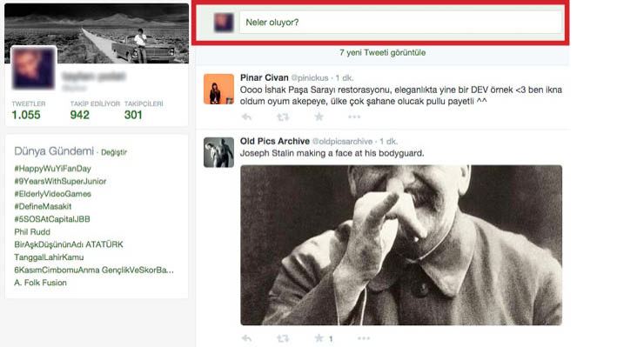Viewport: 644px width, 347px height.
Task: Reply to Old Pics Archive tweet
Action: click(x=246, y=338)
